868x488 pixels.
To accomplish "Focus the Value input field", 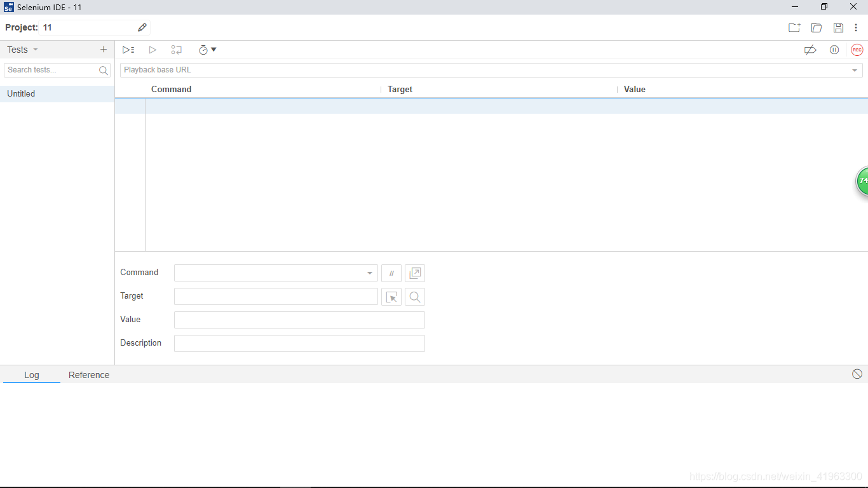I will click(299, 320).
